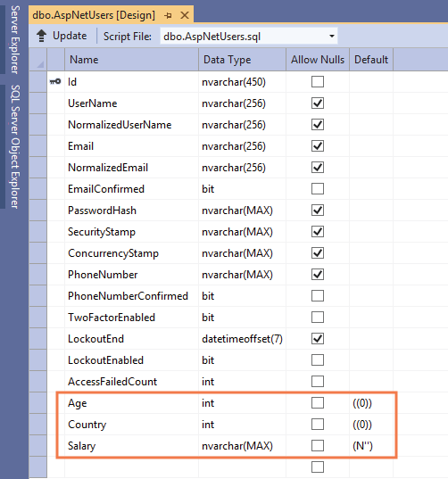Uncheck Allow Nulls for ConcurrencyStamp

pyautogui.click(x=318, y=252)
